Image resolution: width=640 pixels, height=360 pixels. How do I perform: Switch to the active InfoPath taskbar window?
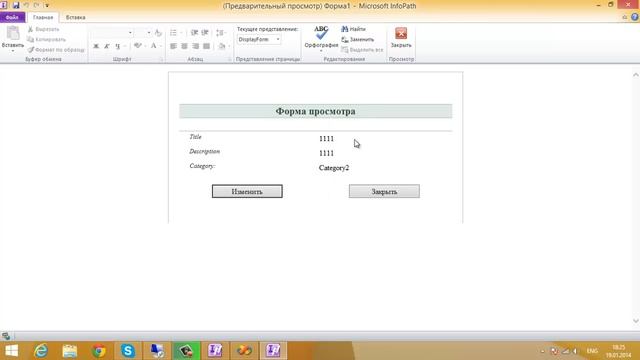pyautogui.click(x=273, y=351)
